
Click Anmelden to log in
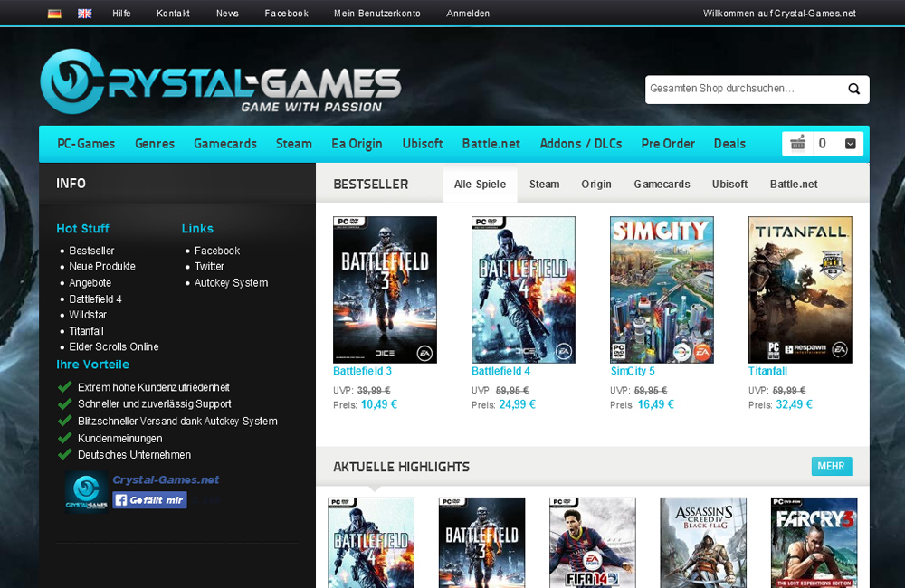click(468, 14)
